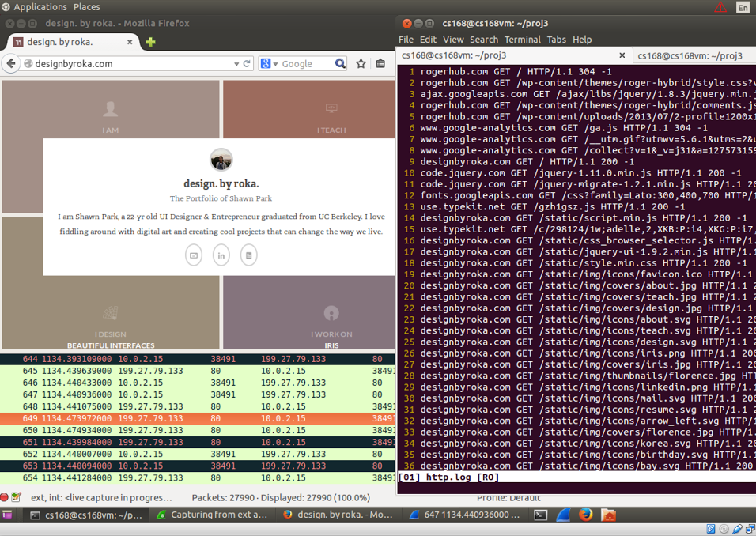The image size is (756, 536).
Task: Open the URL history dropdown arrow
Action: tap(236, 64)
